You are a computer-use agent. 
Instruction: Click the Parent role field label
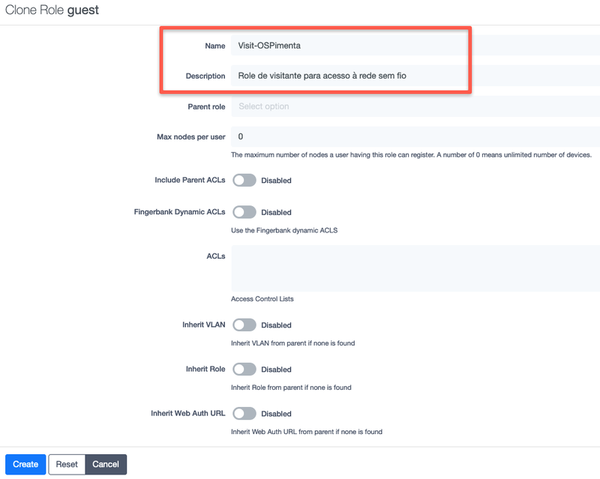tap(206, 106)
